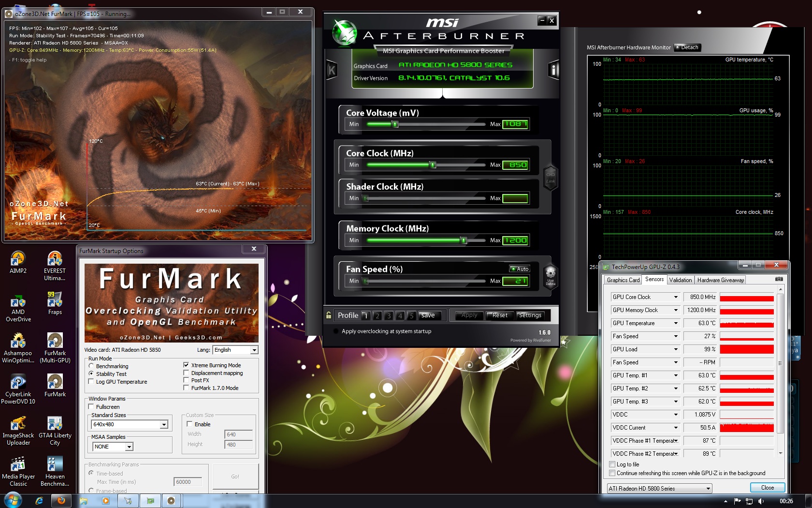The height and width of the screenshot is (508, 812).
Task: Toggle the core/shader clock Link icon
Action: [x=551, y=177]
